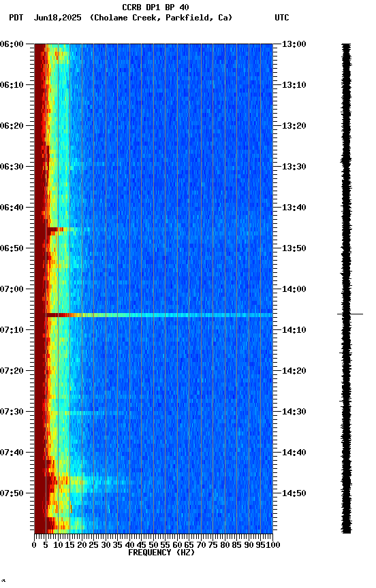Click the '14:30' UTC time label
This screenshot has width=376, height=588.
tap(294, 412)
